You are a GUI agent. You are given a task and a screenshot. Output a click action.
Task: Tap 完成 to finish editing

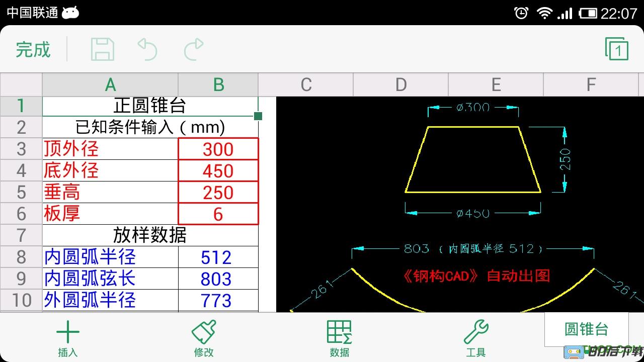pyautogui.click(x=33, y=49)
